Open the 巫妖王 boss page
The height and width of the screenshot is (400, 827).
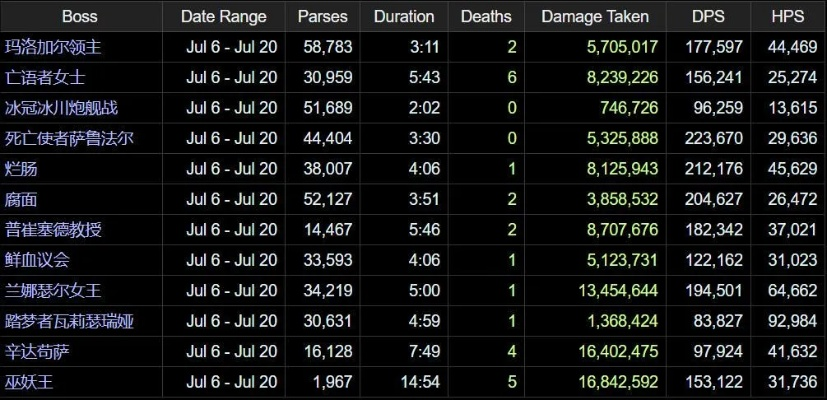29,382
